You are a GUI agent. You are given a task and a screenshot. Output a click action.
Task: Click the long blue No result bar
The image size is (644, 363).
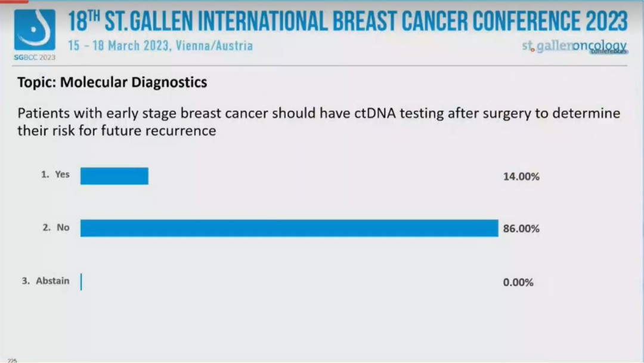(289, 228)
